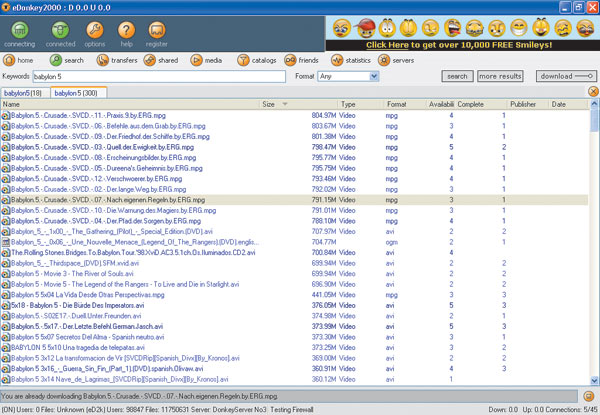This screenshot has height=415, width=600.
Task: Click the connected status icon
Action: tap(60, 30)
